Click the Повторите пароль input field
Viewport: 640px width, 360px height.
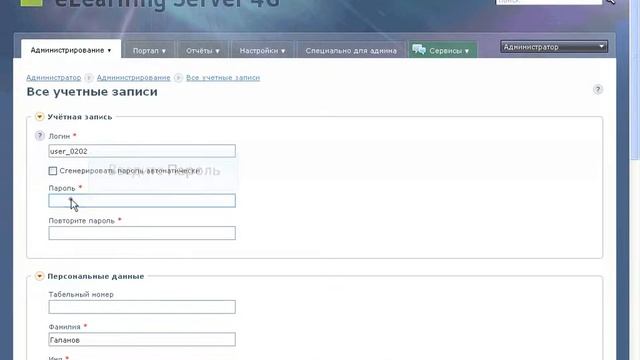coord(142,233)
